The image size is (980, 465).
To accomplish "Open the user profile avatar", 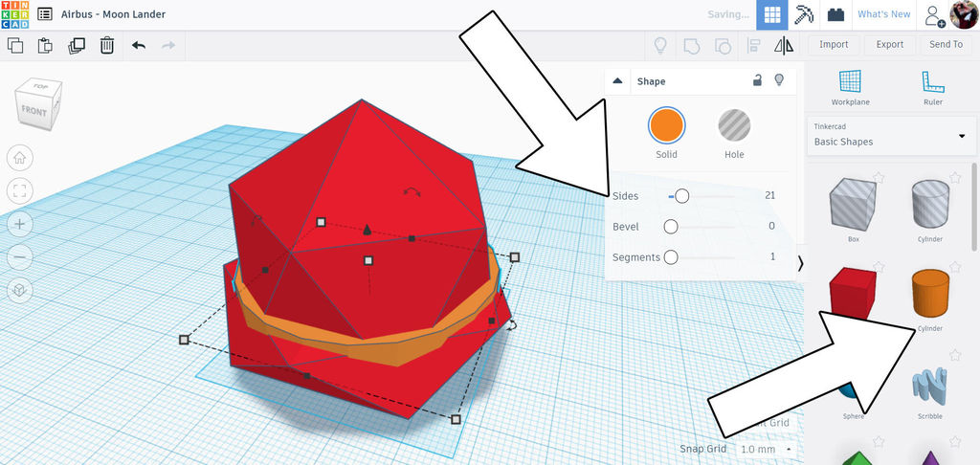I will 965,14.
